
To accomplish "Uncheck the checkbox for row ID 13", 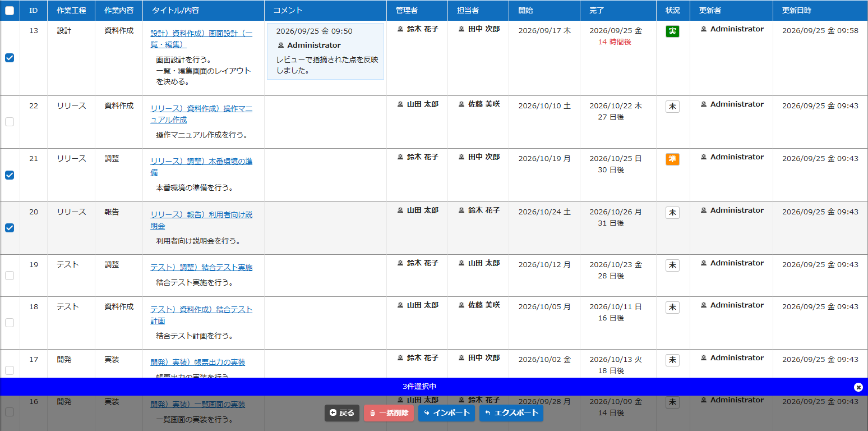I will pyautogui.click(x=10, y=58).
